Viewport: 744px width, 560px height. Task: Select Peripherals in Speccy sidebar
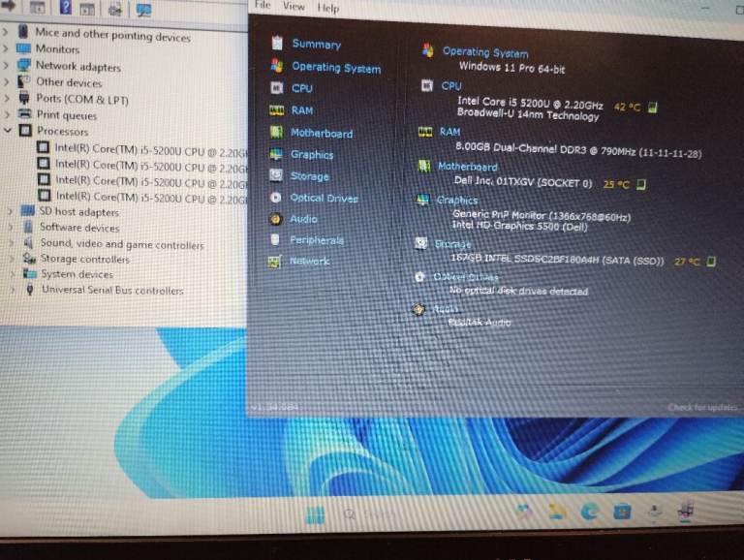pyautogui.click(x=317, y=240)
